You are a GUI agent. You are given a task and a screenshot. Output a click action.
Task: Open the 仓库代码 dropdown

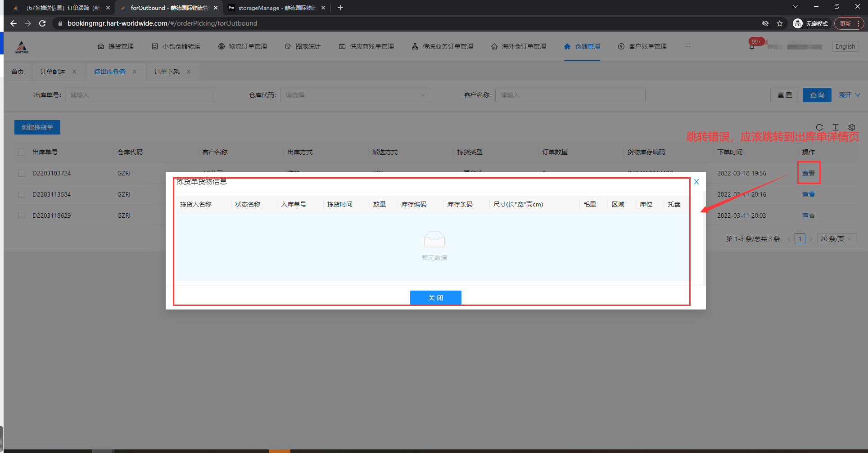pos(355,95)
